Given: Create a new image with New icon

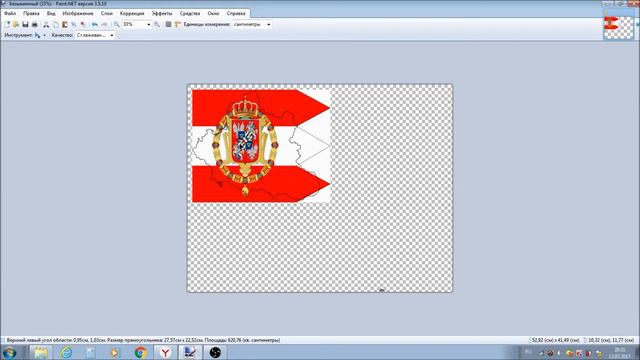Looking at the screenshot, I should (x=7, y=24).
